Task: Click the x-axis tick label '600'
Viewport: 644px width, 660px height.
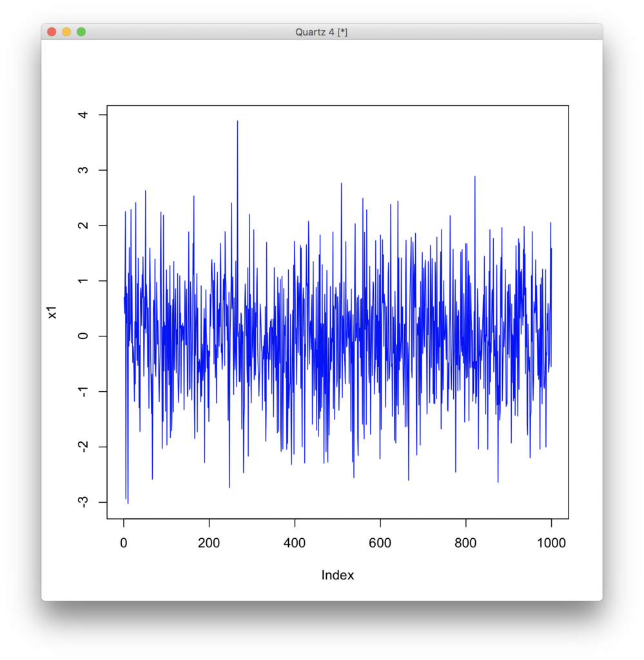Action: [380, 543]
